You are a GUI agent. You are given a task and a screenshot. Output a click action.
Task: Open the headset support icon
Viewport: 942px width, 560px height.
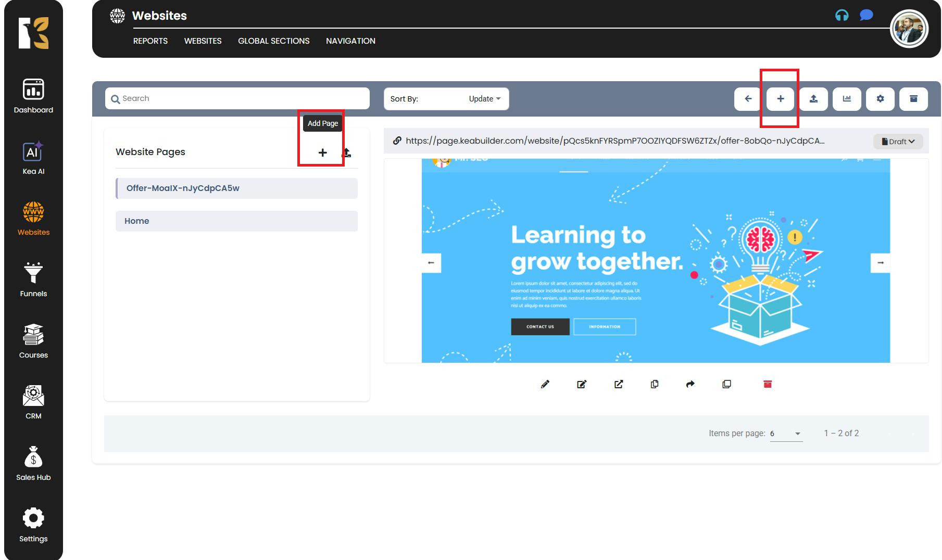point(841,16)
